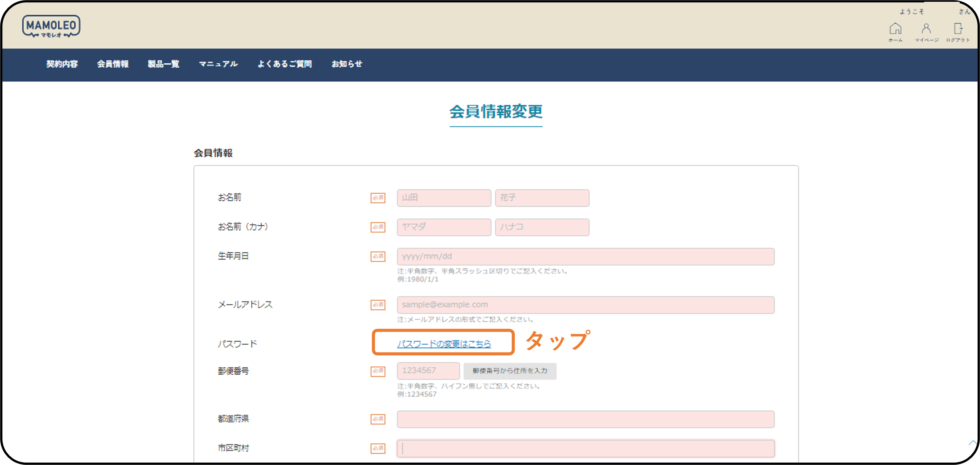The width and height of the screenshot is (980, 465).
Task: Open お知らせ navigation item
Action: 347,64
